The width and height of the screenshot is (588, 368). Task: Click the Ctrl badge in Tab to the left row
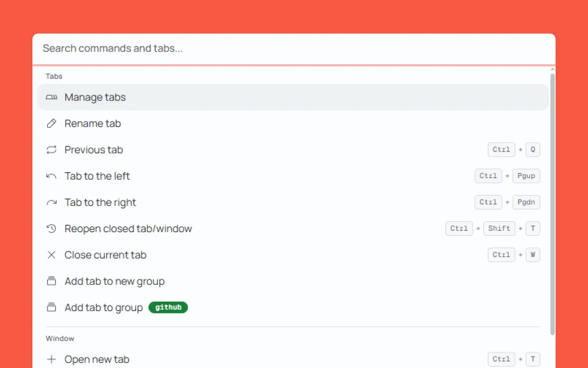tap(488, 176)
